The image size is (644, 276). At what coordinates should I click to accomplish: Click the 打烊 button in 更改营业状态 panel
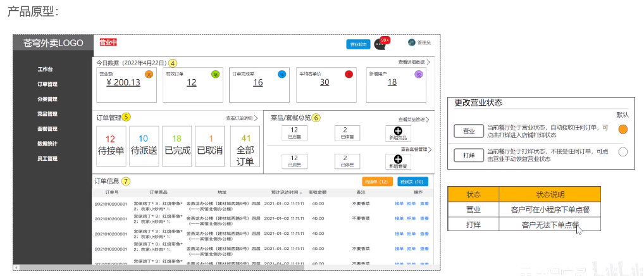coord(469,156)
